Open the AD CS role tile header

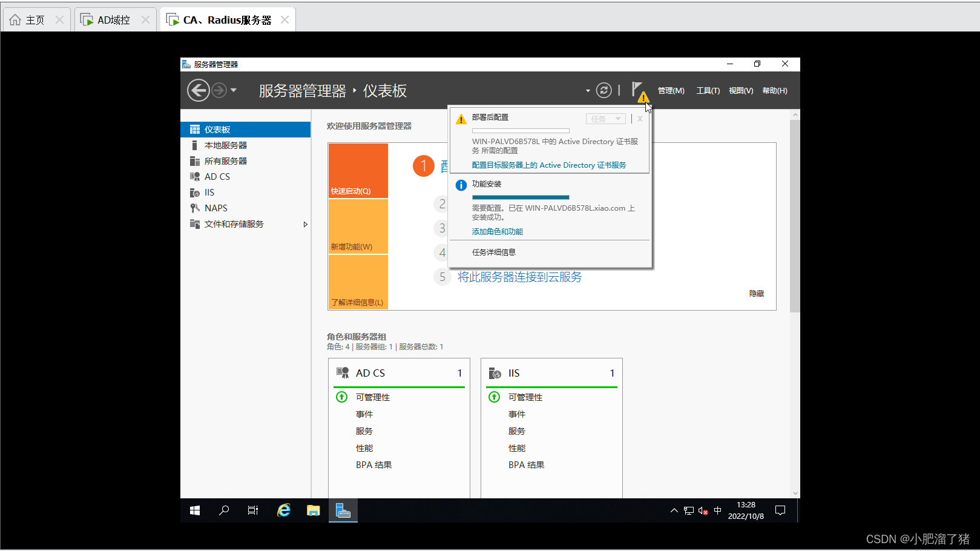pyautogui.click(x=400, y=373)
